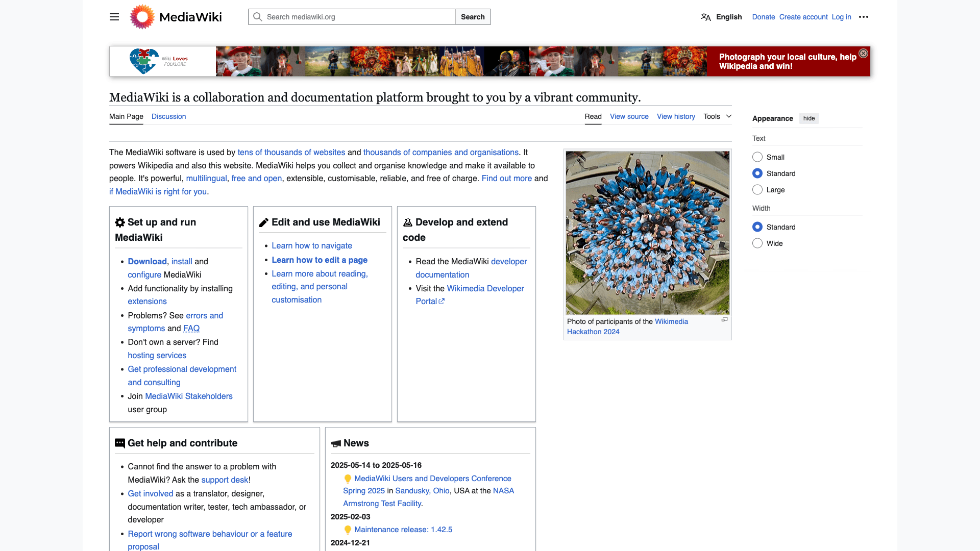Image resolution: width=980 pixels, height=551 pixels.
Task: Click lightbulb icon beside Maintenance release 1.42.5
Action: pos(348,530)
